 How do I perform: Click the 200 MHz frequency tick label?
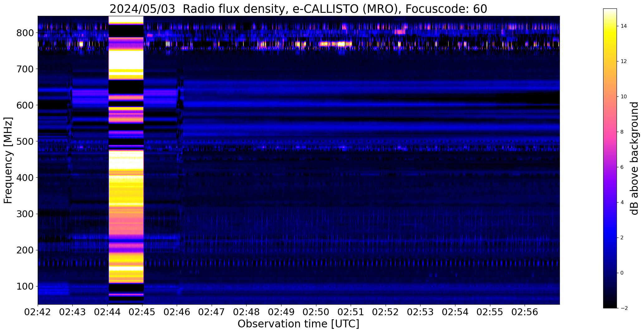25,250
